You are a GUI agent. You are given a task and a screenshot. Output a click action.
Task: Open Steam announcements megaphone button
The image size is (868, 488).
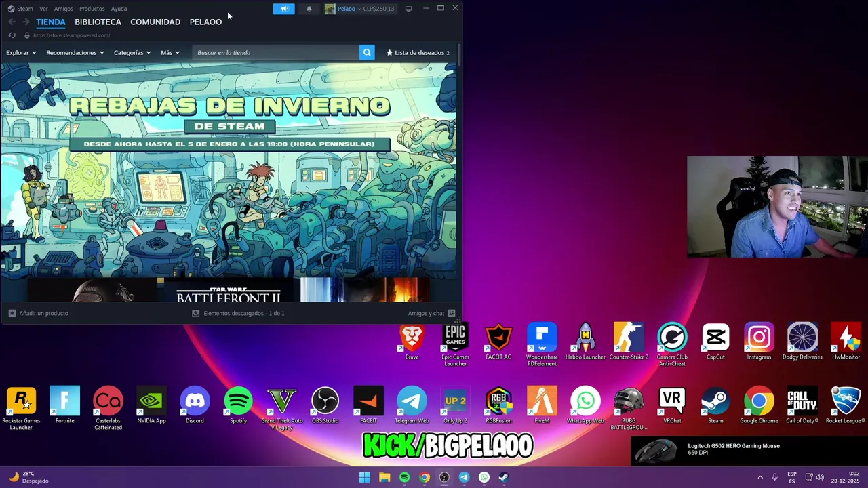(283, 9)
